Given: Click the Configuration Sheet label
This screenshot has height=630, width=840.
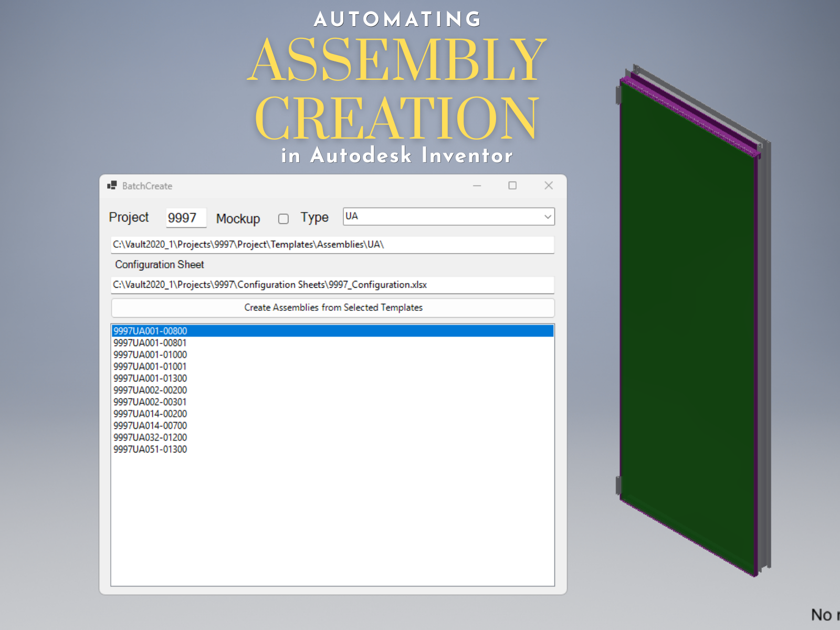Looking at the screenshot, I should [160, 265].
